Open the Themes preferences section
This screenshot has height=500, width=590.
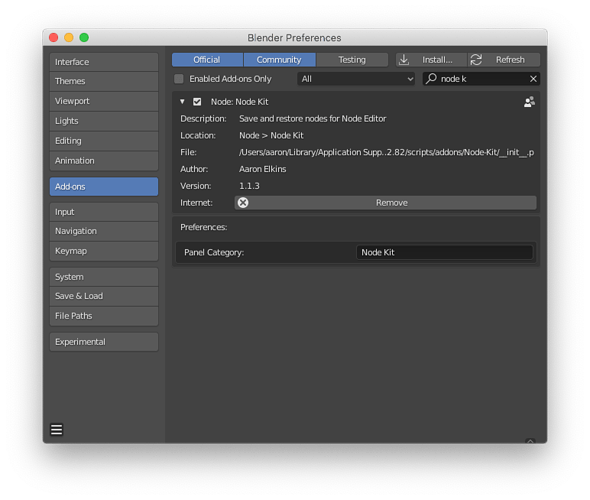coord(104,81)
